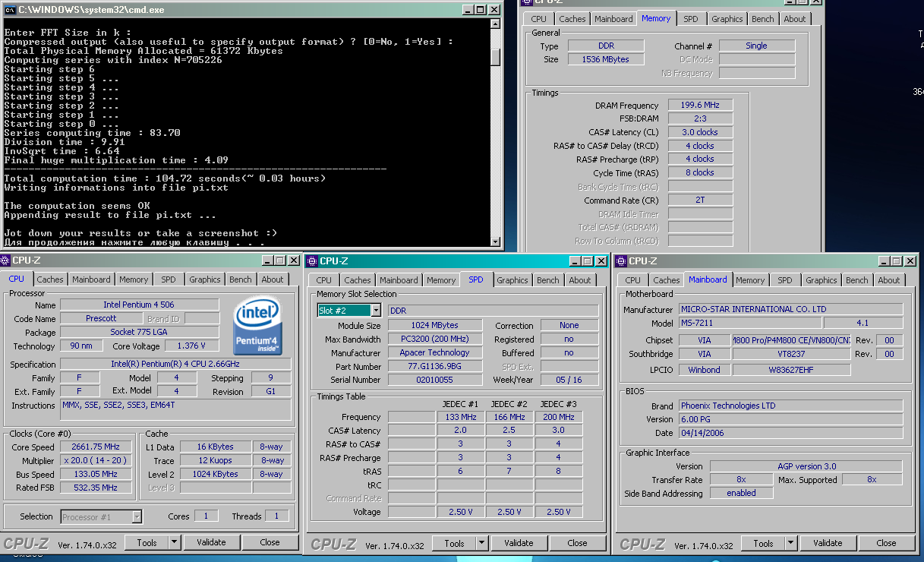Open Graphics tab in Memory window
Viewport: 924px width, 562px height.
pos(727,19)
